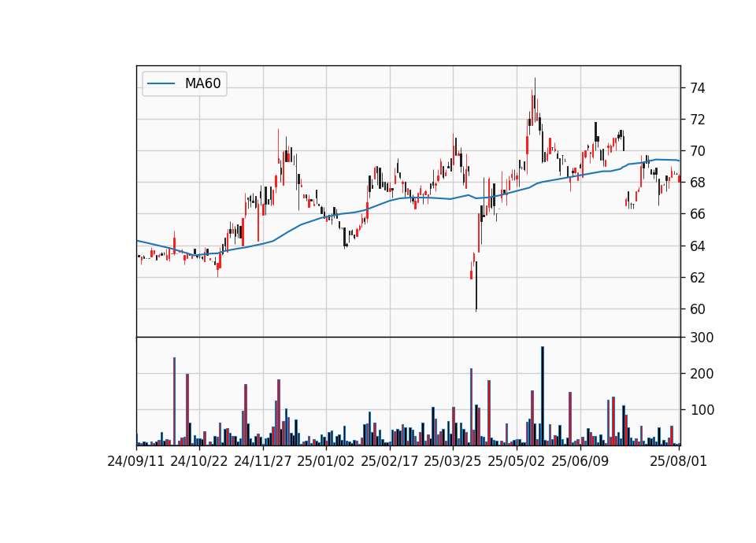This screenshot has width=756, height=543.
Task: Click the long black candlestick dipping to 60
Action: click(x=476, y=286)
